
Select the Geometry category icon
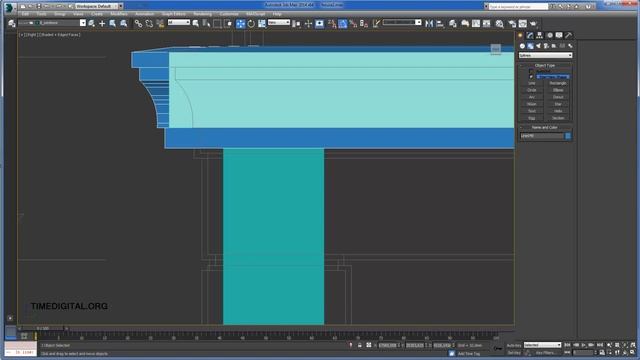point(522,46)
